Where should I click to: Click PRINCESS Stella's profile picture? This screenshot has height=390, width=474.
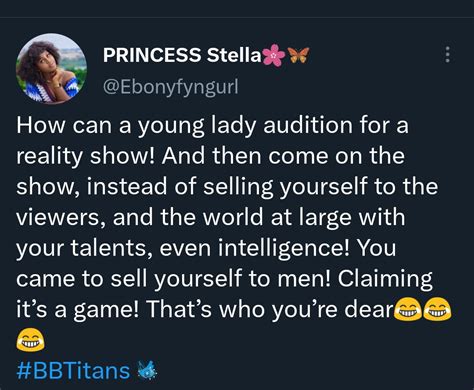click(51, 69)
